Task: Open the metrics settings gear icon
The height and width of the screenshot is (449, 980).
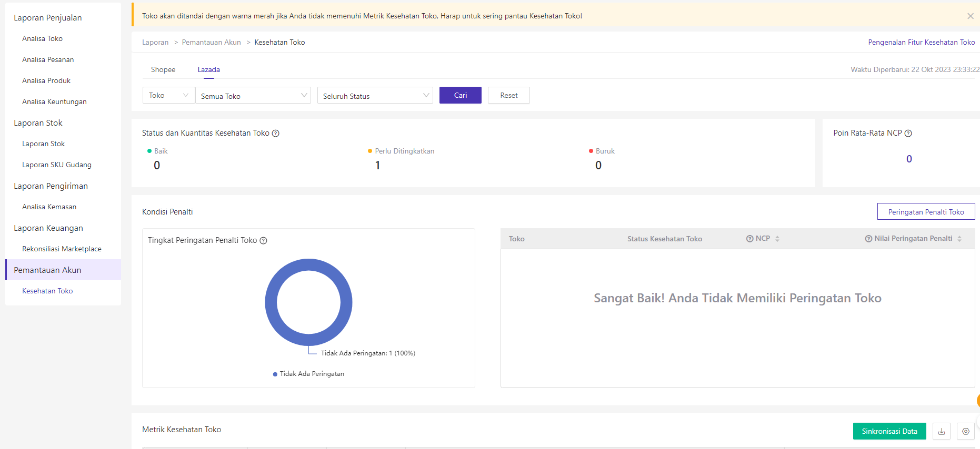Action: (x=965, y=431)
